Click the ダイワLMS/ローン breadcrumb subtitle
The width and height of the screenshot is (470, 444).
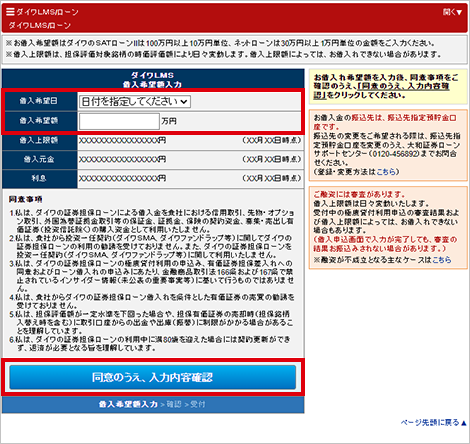[x=40, y=25]
